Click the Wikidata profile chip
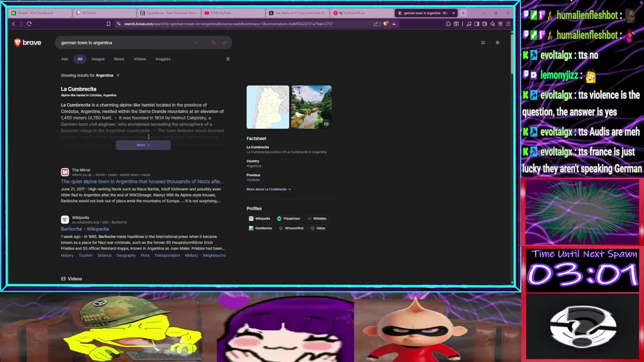Viewport: 644px width, 362px height. click(x=317, y=219)
